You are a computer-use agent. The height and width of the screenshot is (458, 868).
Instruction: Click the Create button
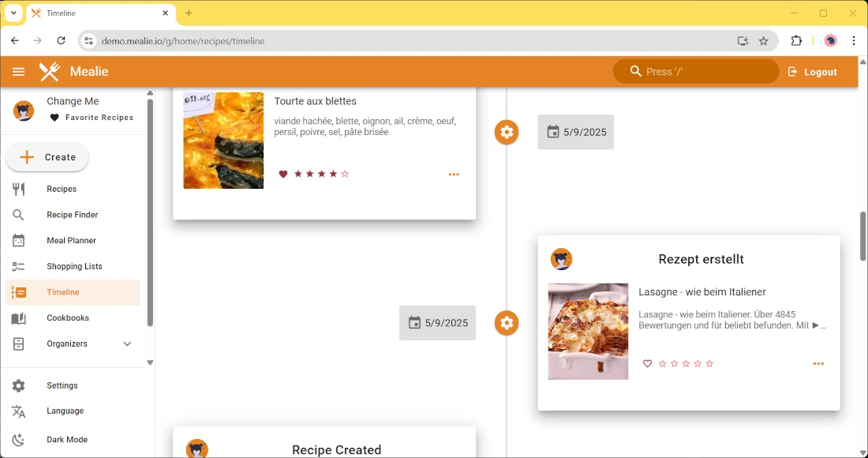(47, 157)
